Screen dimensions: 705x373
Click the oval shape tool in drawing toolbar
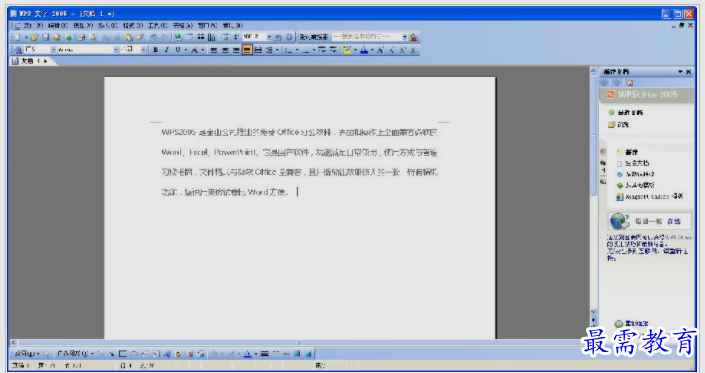tap(134, 354)
